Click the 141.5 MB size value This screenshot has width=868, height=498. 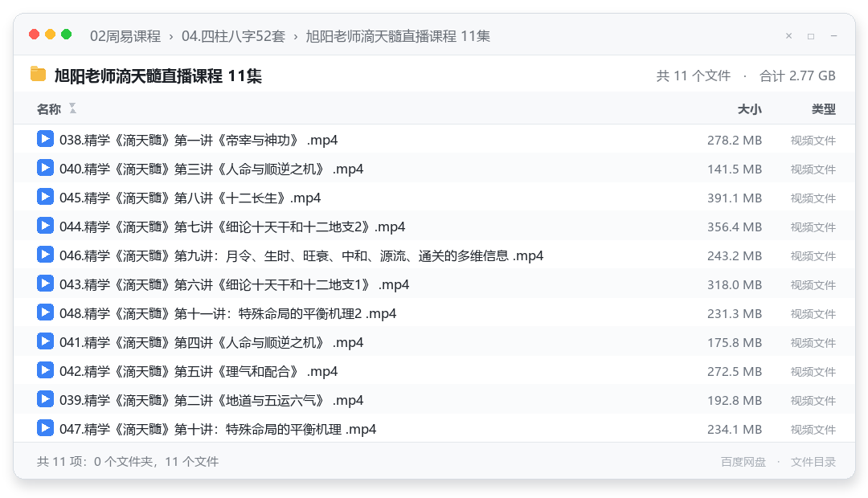pos(735,169)
